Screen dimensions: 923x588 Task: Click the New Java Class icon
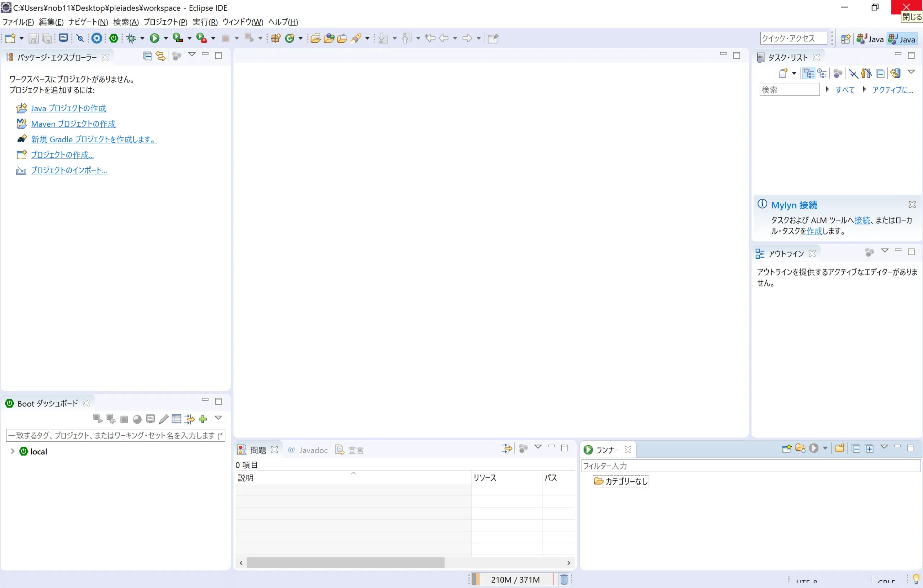click(x=290, y=38)
